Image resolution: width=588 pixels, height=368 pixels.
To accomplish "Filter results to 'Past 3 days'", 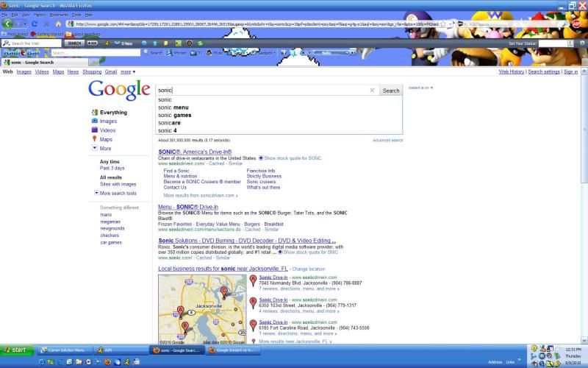I will pyautogui.click(x=112, y=168).
